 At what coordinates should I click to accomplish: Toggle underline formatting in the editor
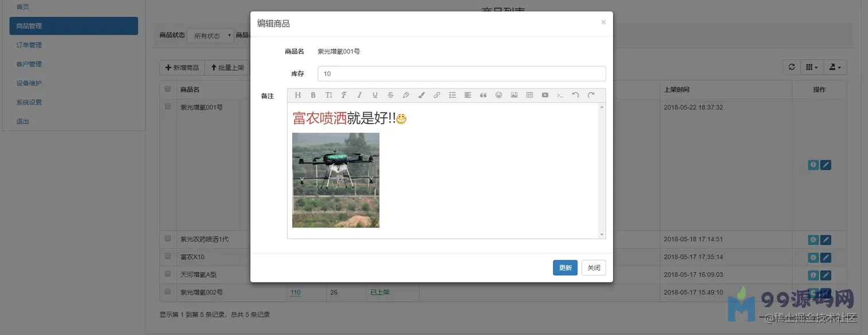(x=375, y=95)
